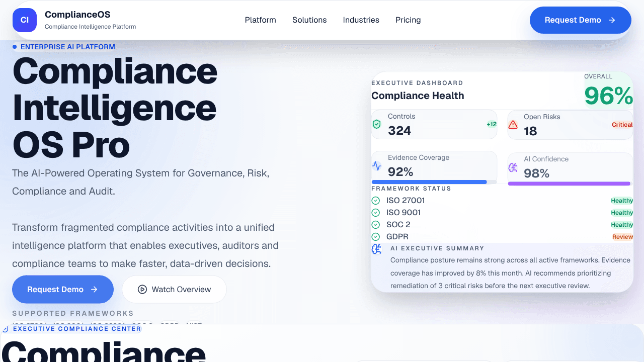This screenshot has height=362, width=644.
Task: Click the Healthy badge for ISO 9001
Action: [x=622, y=213]
